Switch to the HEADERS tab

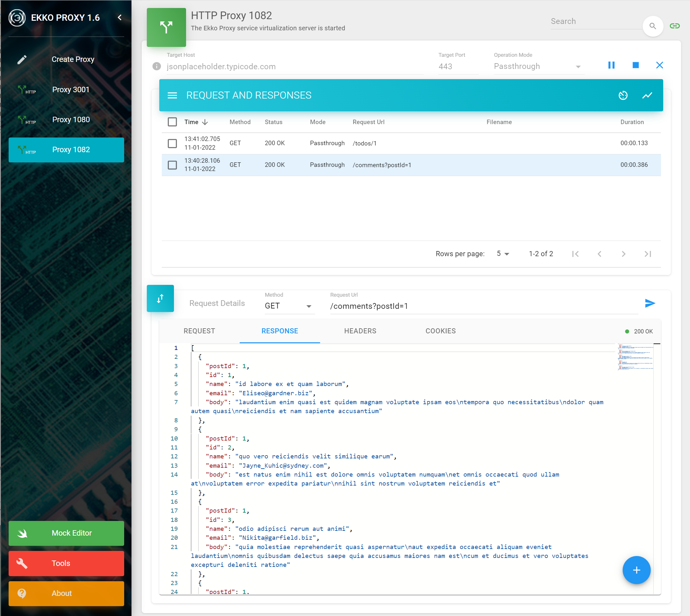(x=360, y=331)
